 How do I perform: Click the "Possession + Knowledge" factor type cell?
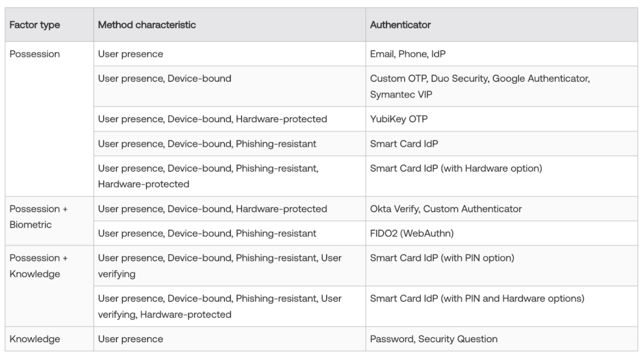pyautogui.click(x=38, y=266)
